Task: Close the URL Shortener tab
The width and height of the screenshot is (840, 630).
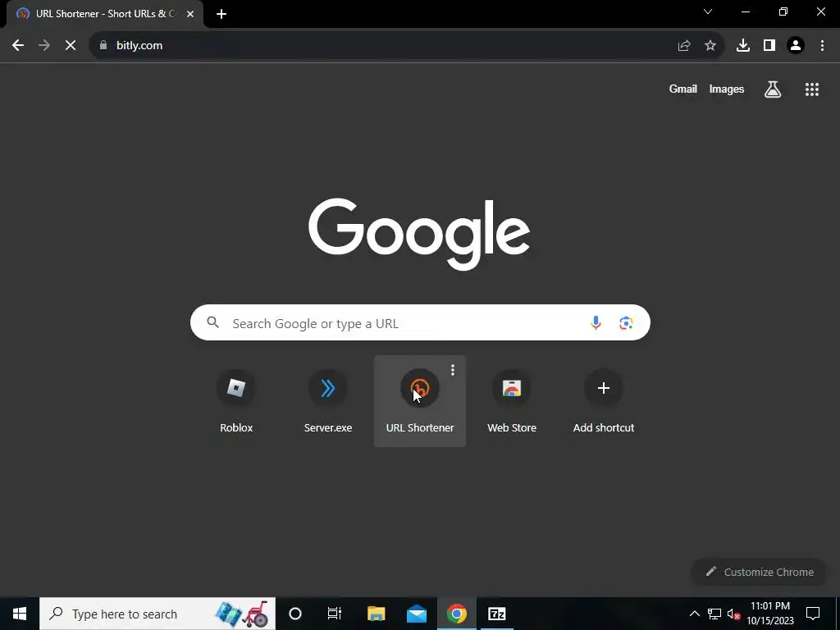Action: click(190, 14)
